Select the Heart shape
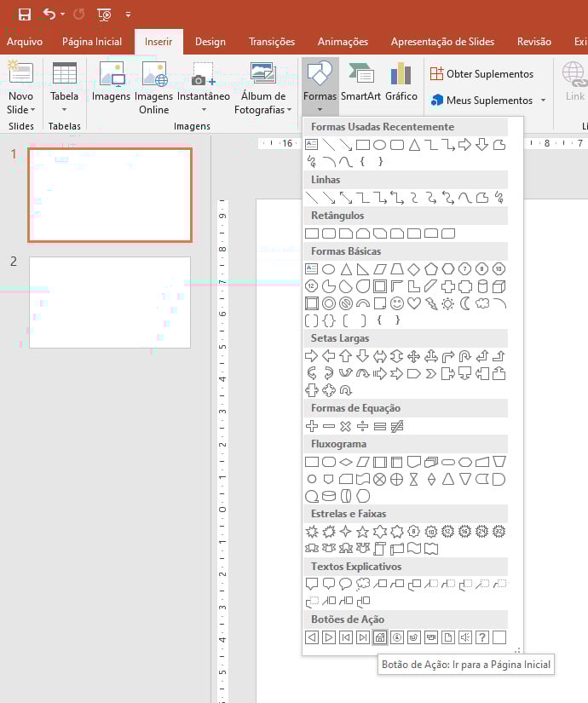The height and width of the screenshot is (703, 588). [x=414, y=303]
